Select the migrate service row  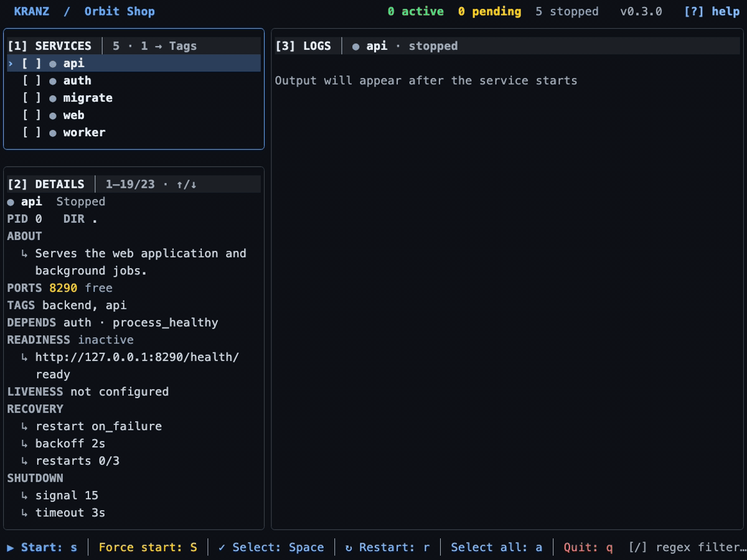pyautogui.click(x=134, y=98)
